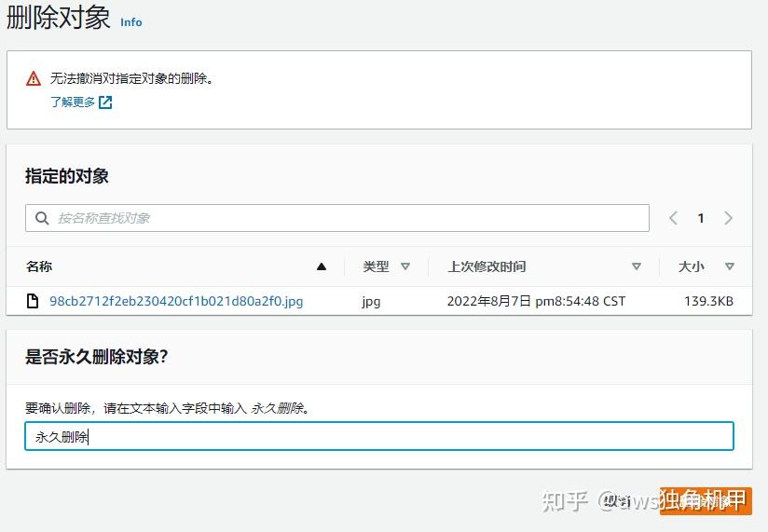Image resolution: width=768 pixels, height=532 pixels.
Task: Click the orange delete objects button
Action: tap(706, 501)
